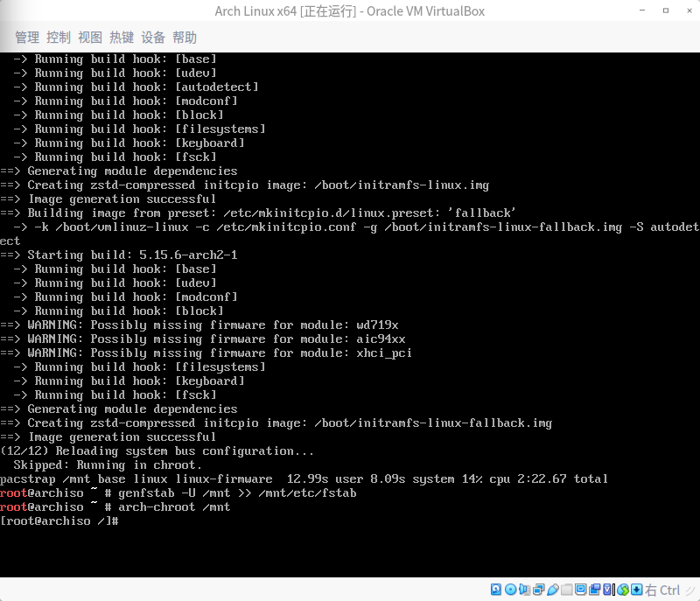Open the 设备 menu
The height and width of the screenshot is (601, 700).
tap(153, 38)
